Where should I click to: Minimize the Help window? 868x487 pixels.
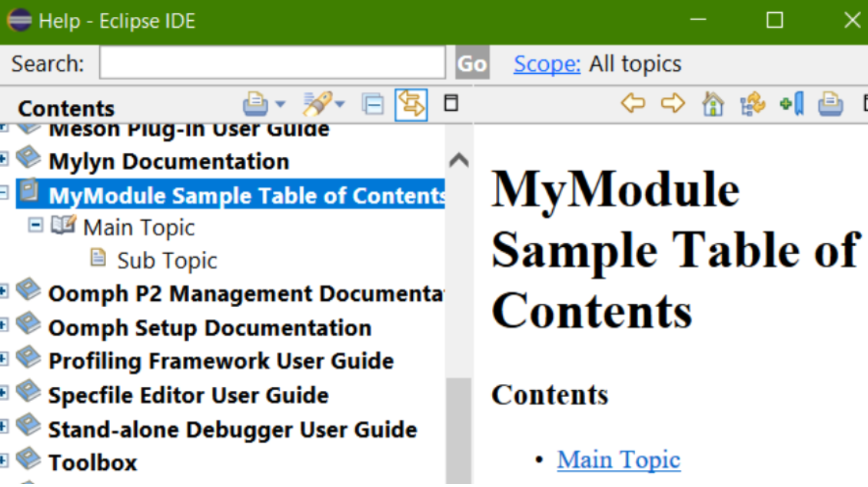coord(698,20)
